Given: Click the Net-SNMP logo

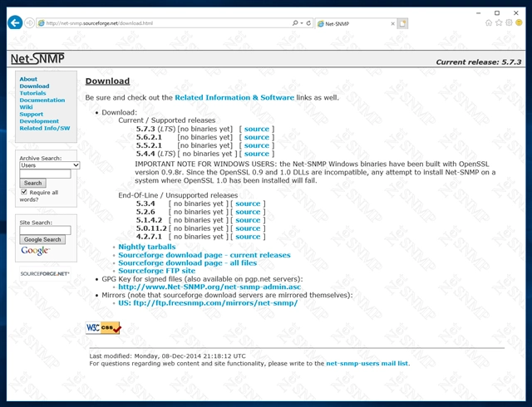Looking at the screenshot, I should point(37,58).
